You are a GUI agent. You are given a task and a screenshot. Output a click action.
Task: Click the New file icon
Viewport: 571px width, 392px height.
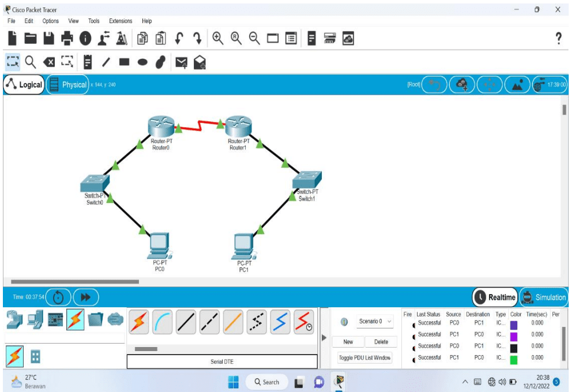point(12,38)
